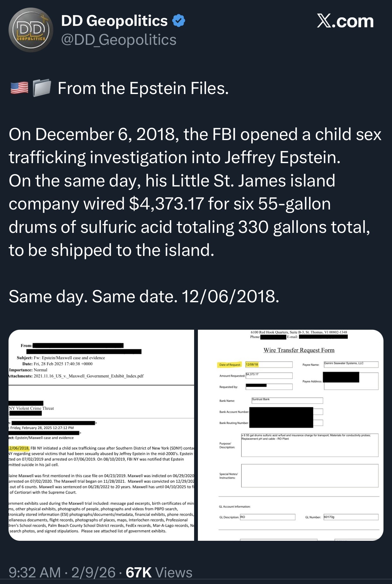Click the file folder emoji
This screenshot has width=392, height=584.
(42, 88)
